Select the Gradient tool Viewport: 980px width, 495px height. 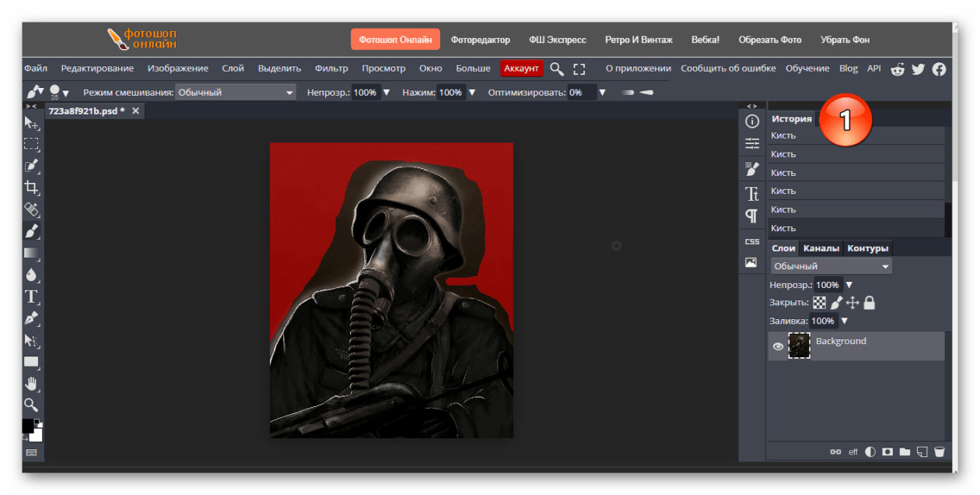pos(31,253)
